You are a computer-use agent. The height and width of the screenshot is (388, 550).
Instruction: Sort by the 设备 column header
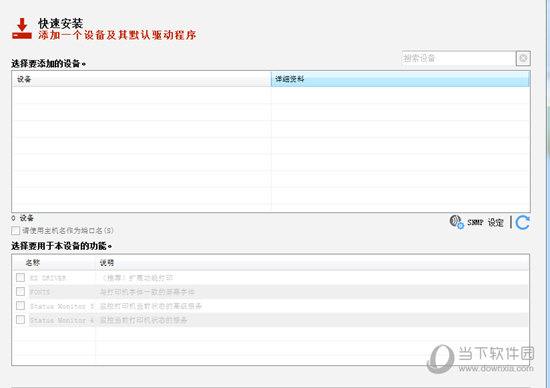[x=141, y=79]
